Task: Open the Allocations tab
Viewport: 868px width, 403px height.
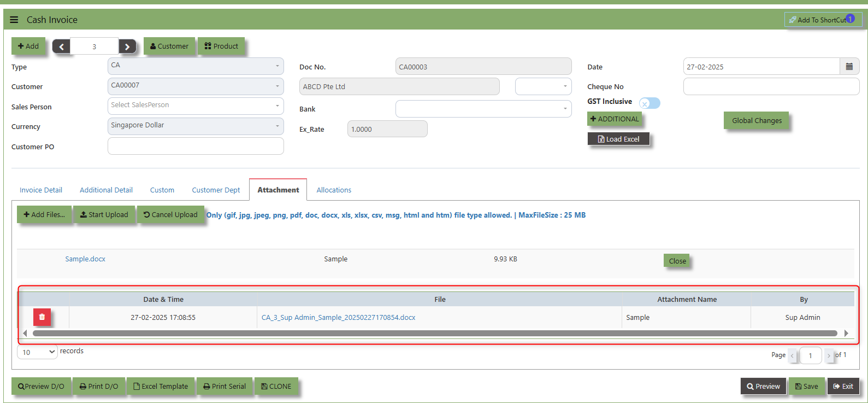Action: click(334, 190)
